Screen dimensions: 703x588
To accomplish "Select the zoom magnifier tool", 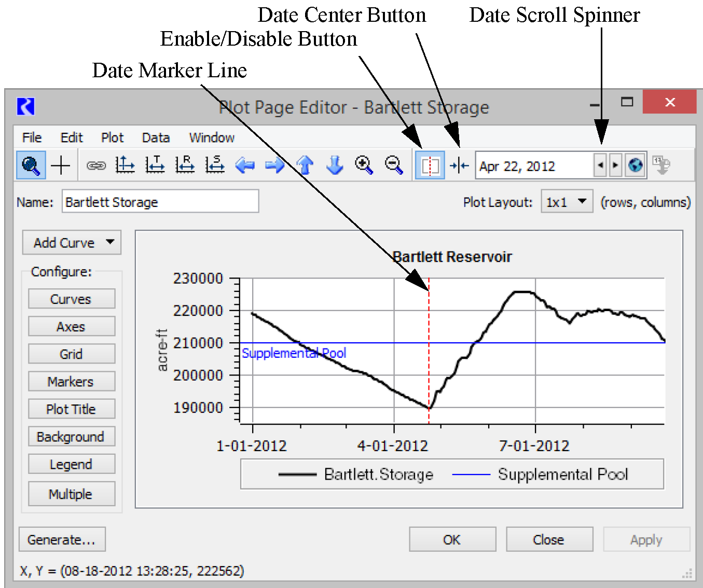I will point(31,165).
